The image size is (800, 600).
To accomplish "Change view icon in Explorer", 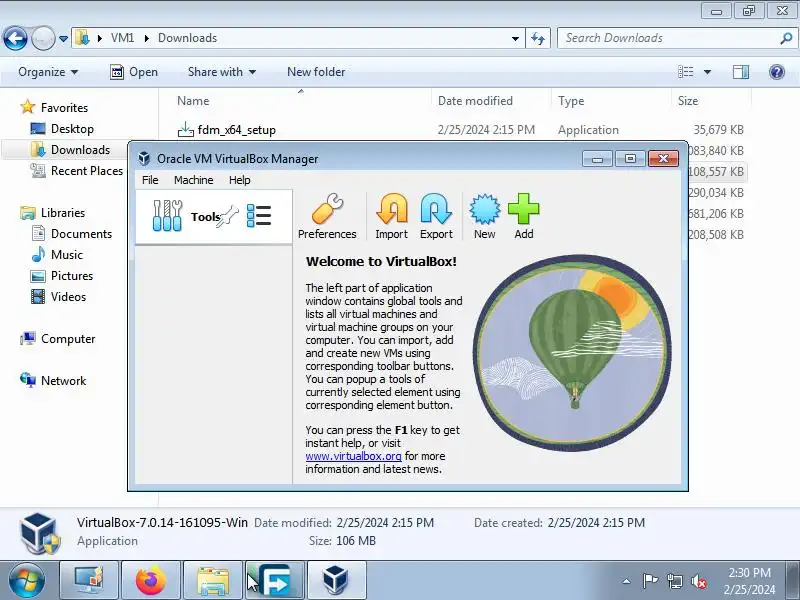I will click(685, 72).
